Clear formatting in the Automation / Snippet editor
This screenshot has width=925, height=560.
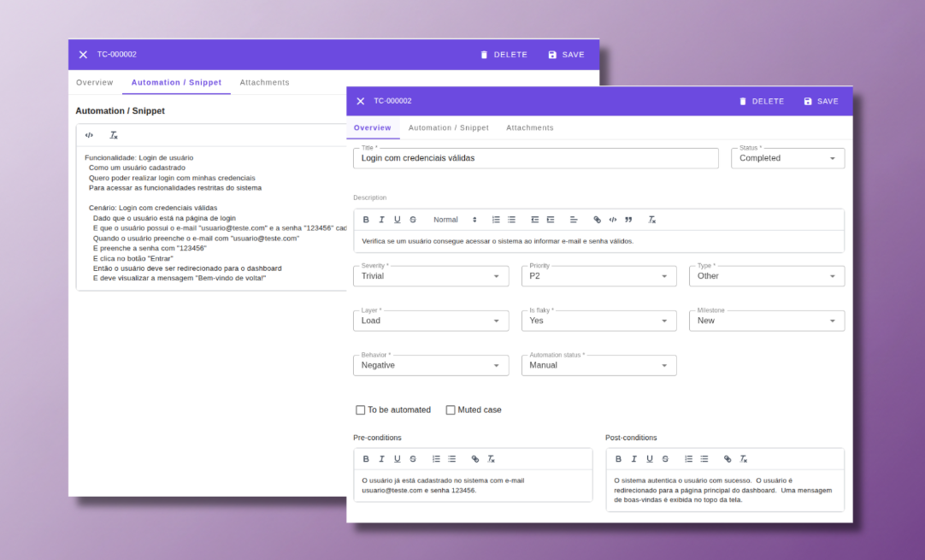114,134
